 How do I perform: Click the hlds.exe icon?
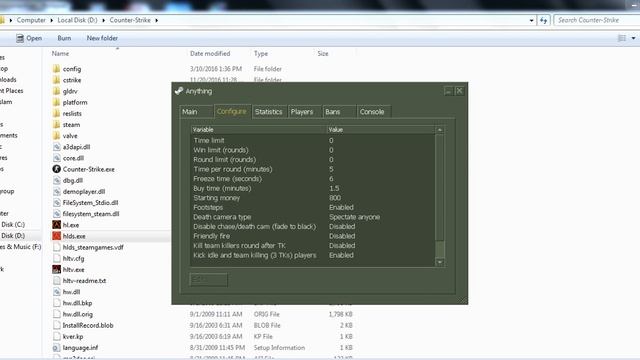[x=56, y=236]
